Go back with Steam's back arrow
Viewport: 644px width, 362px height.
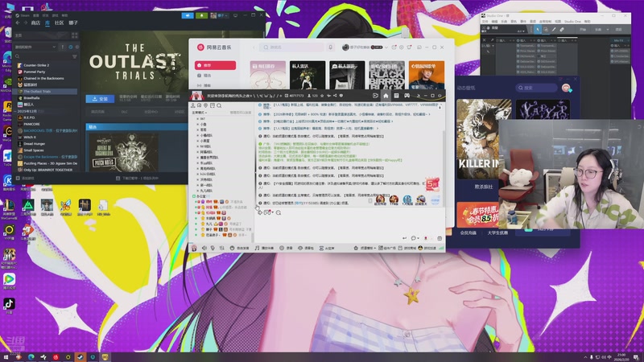pos(18,23)
